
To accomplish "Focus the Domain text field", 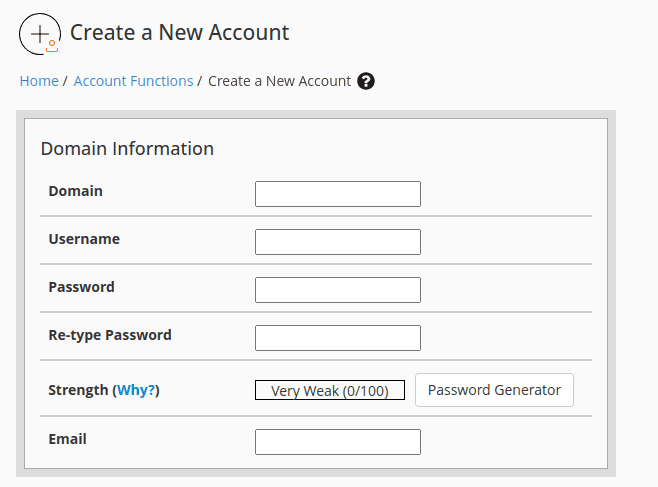I will (x=337, y=194).
